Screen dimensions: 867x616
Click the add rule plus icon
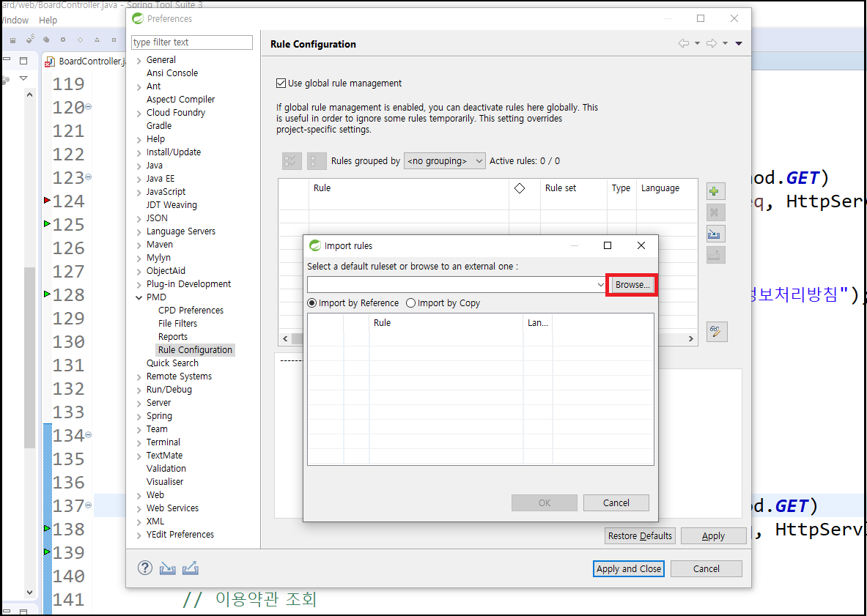715,191
